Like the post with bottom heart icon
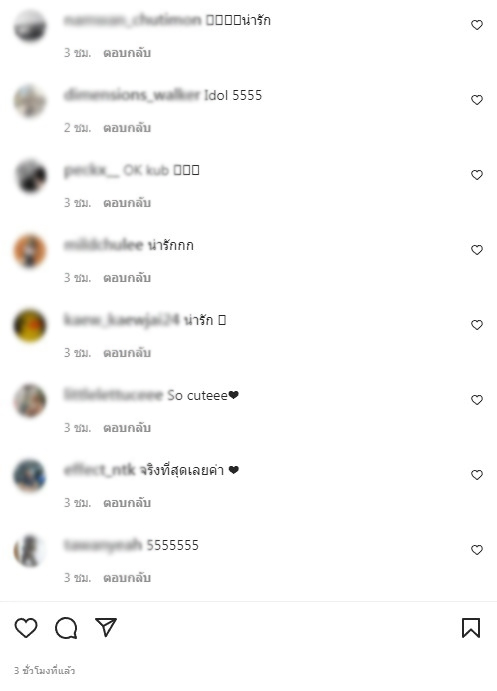This screenshot has height=691, width=497. tap(26, 628)
